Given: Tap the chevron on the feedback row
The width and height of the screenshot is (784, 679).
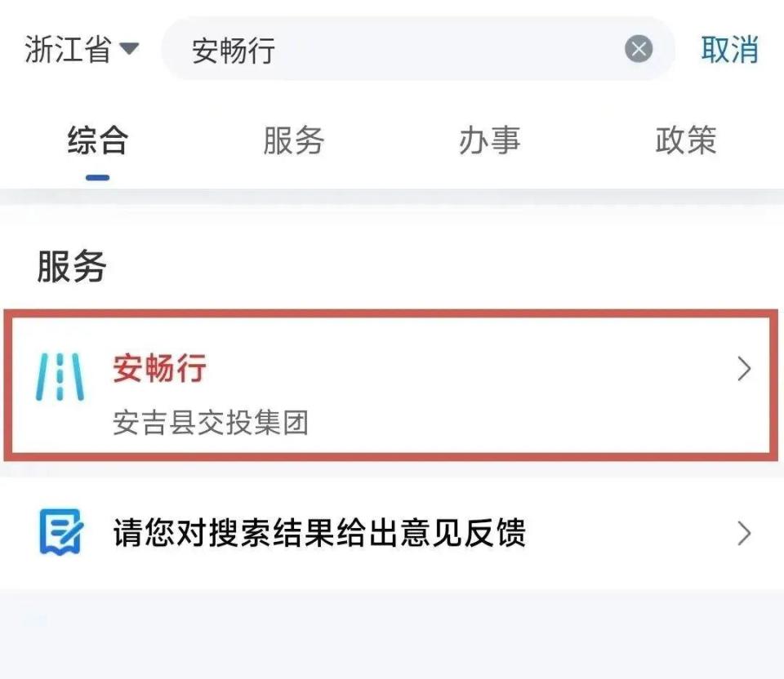Looking at the screenshot, I should (x=744, y=533).
